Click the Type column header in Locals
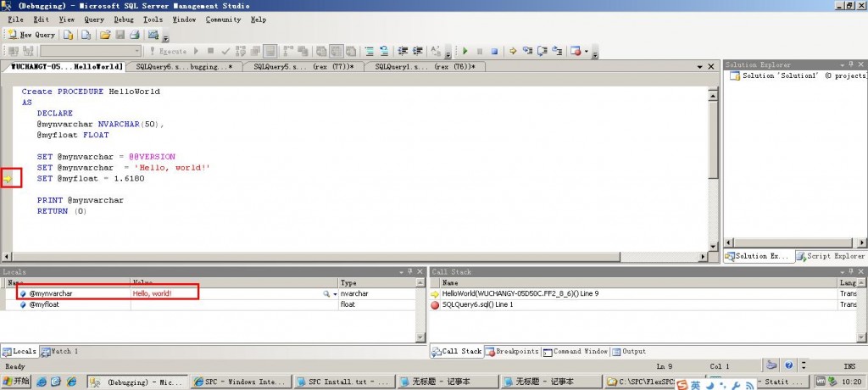The height and width of the screenshot is (390, 868). pyautogui.click(x=376, y=282)
